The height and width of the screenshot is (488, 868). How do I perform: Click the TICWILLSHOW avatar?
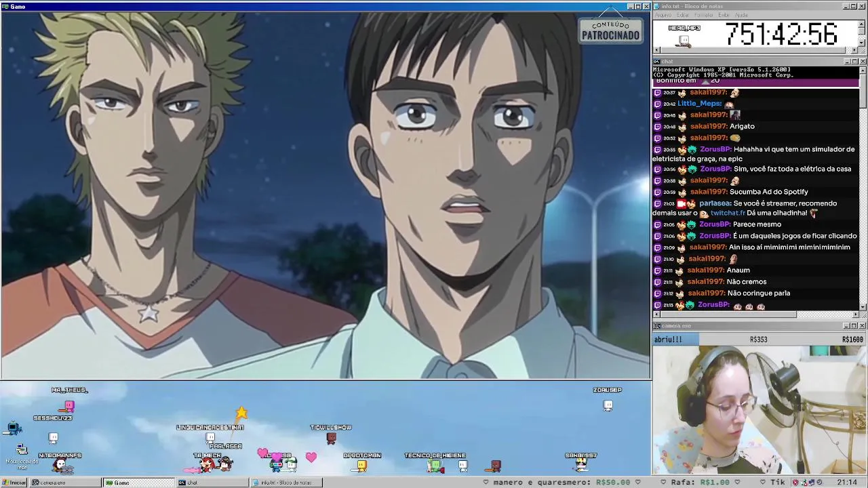pyautogui.click(x=331, y=439)
